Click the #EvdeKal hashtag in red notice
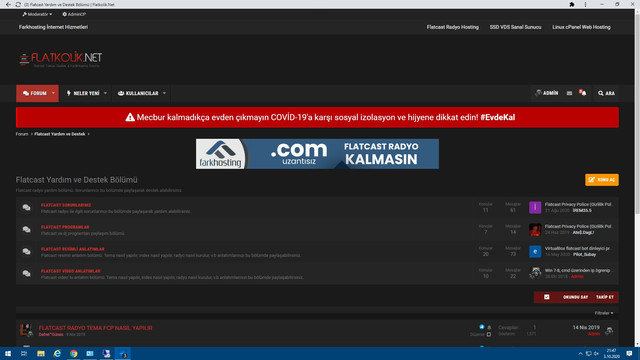The height and width of the screenshot is (360, 640). click(x=498, y=117)
